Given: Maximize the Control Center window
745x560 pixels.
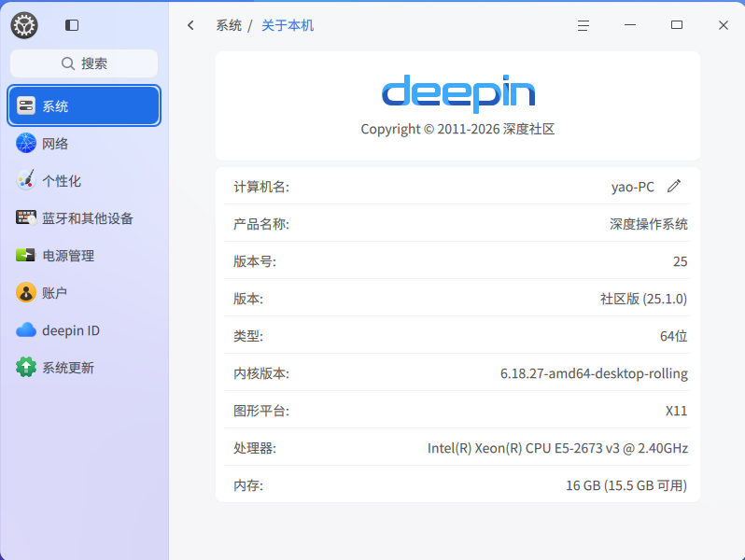Looking at the screenshot, I should click(677, 24).
